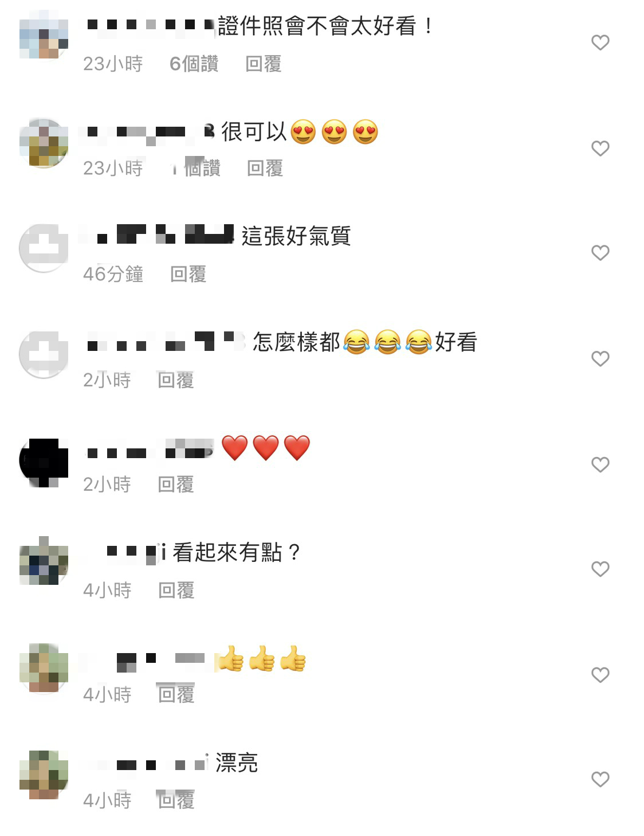Reply to the 很可以 comment
This screenshot has width=644, height=836.
click(265, 168)
